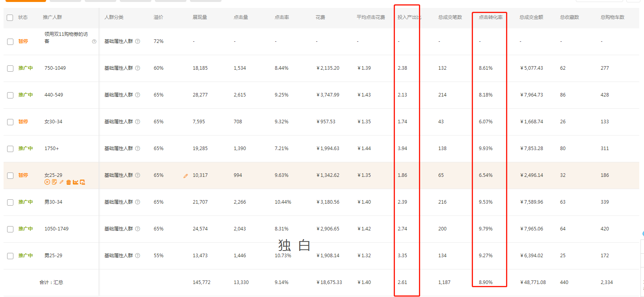
Task: Help icon beside 基础属性人群 in 1050-1749 row
Action: pos(138,229)
